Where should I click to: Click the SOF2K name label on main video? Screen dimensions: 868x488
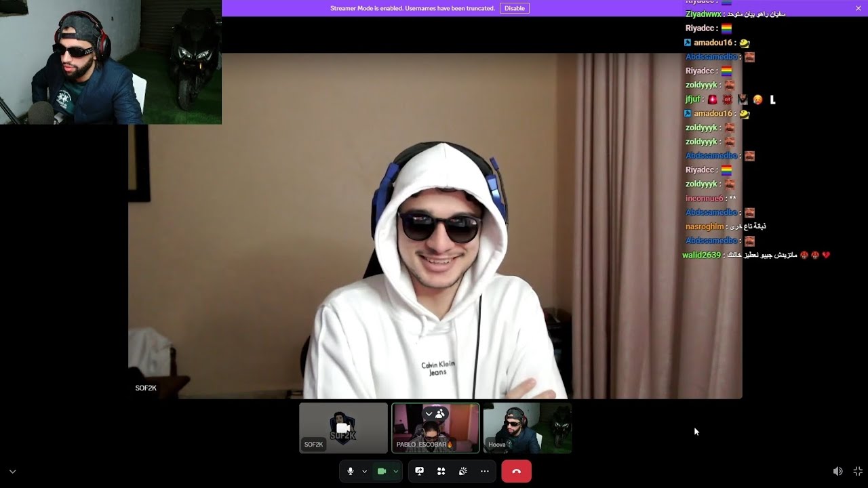(x=146, y=388)
